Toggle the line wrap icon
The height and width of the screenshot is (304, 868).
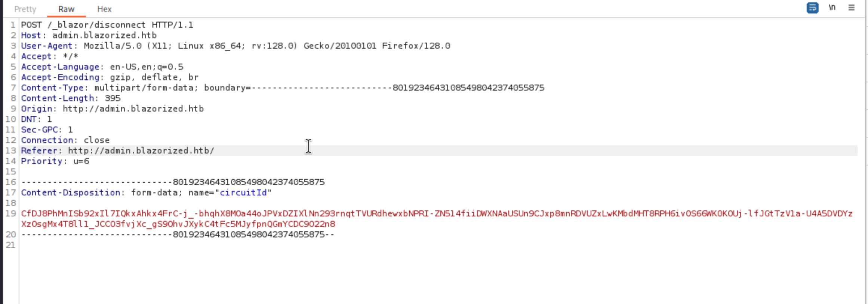coord(812,8)
